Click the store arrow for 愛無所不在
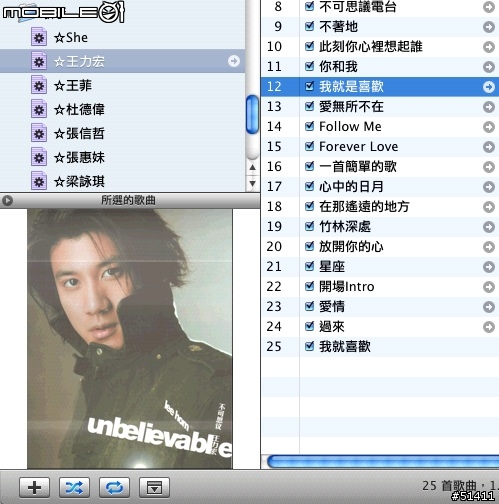The height and width of the screenshot is (504, 499). pos(489,107)
